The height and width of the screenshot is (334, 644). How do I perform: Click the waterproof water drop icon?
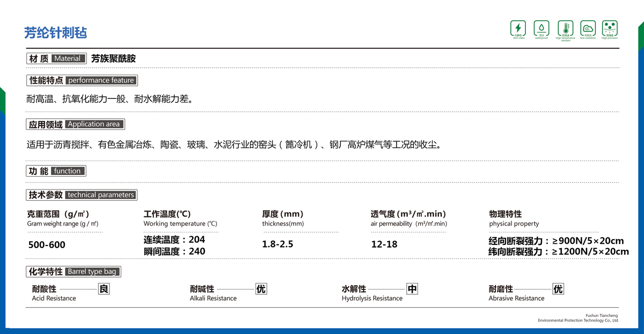[541, 28]
